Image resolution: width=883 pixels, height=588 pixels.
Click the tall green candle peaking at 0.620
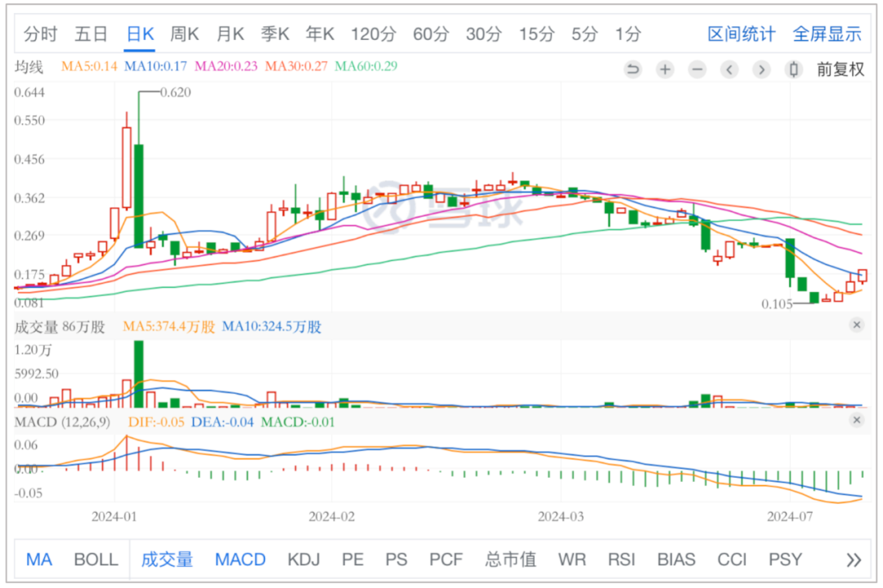(x=139, y=195)
